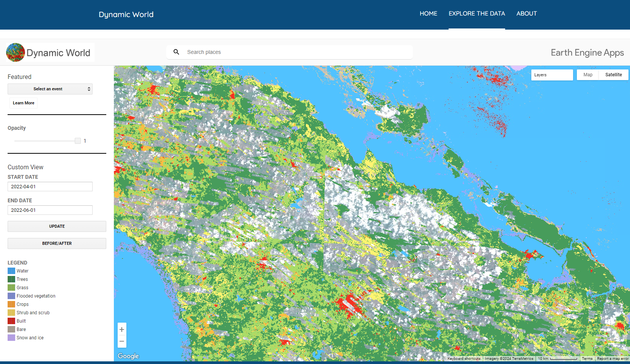
Task: Click the 'Crops' legend label
Action: tap(23, 304)
